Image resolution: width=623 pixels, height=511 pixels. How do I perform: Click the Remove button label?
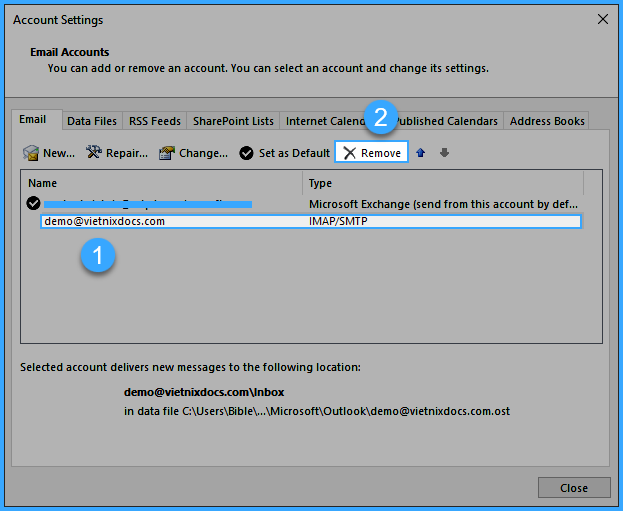(x=381, y=153)
